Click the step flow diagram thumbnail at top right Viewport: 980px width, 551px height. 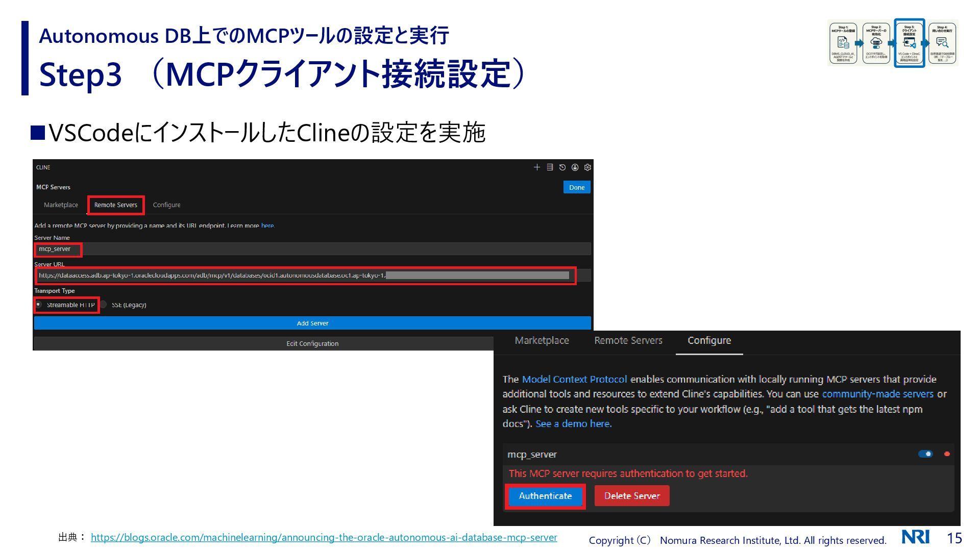point(892,43)
